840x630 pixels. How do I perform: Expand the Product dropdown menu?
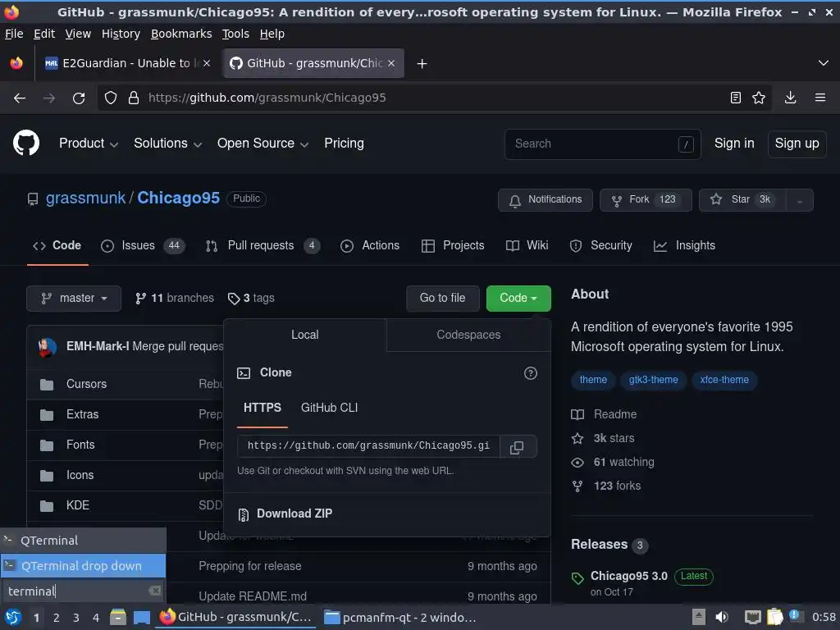tap(89, 144)
